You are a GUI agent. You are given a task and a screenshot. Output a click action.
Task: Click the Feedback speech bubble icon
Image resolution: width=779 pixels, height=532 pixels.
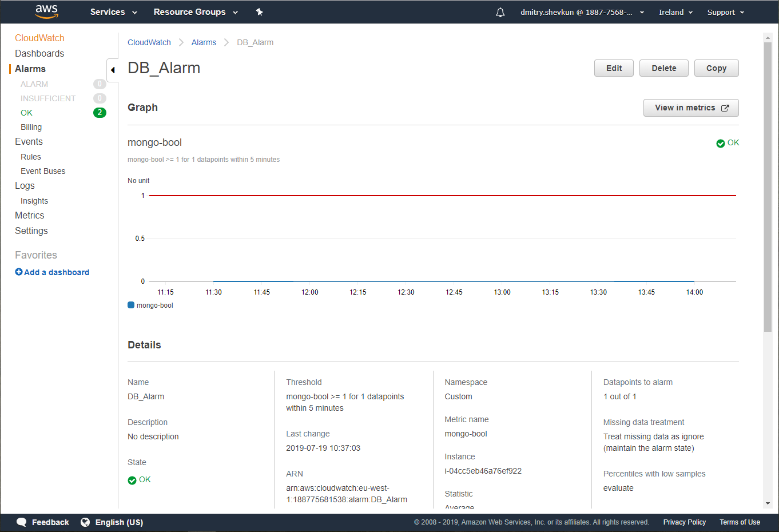[22, 522]
